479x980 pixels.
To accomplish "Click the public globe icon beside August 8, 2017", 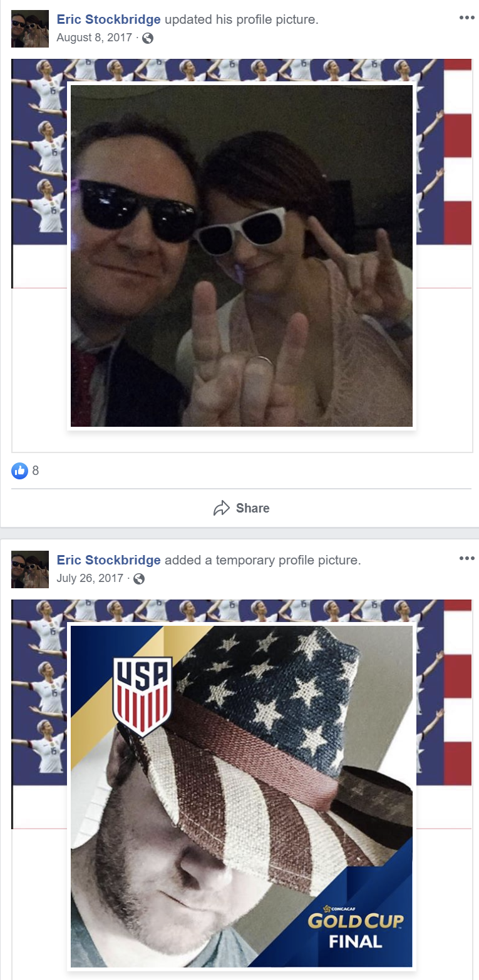I will tap(148, 38).
